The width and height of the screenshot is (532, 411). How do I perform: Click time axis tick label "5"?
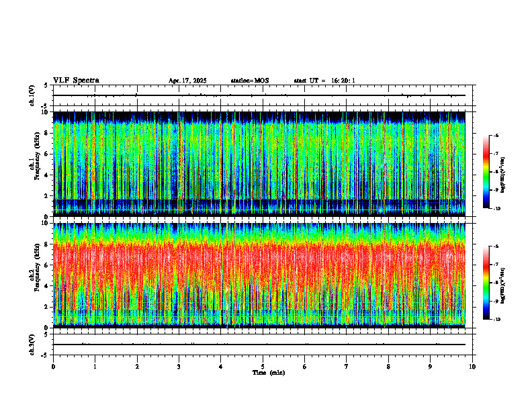[x=263, y=367]
